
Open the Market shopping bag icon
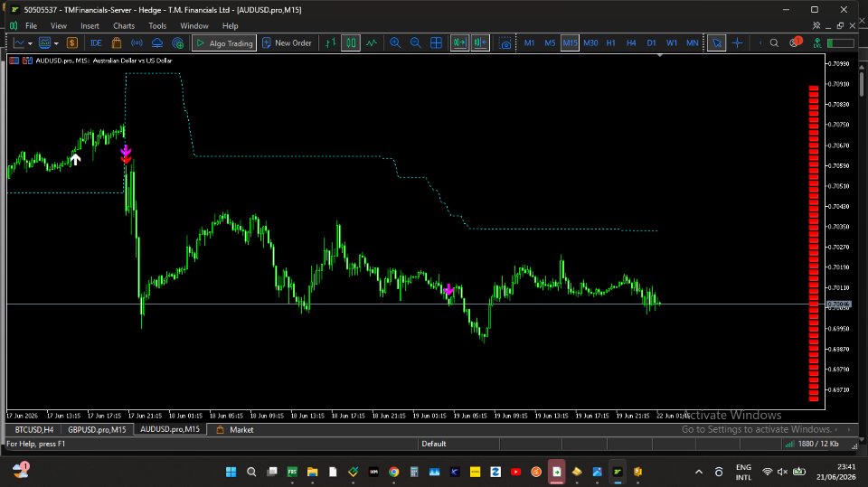[117, 43]
